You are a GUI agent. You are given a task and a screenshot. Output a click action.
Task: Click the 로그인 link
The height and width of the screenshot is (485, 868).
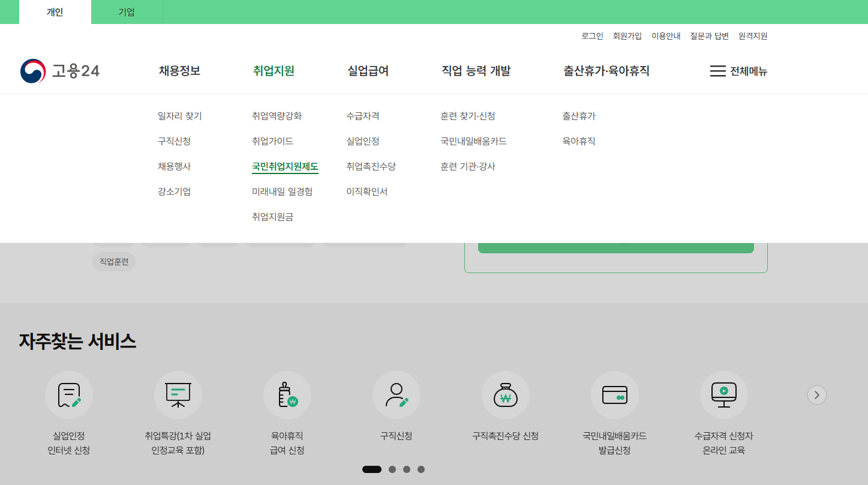coord(591,35)
